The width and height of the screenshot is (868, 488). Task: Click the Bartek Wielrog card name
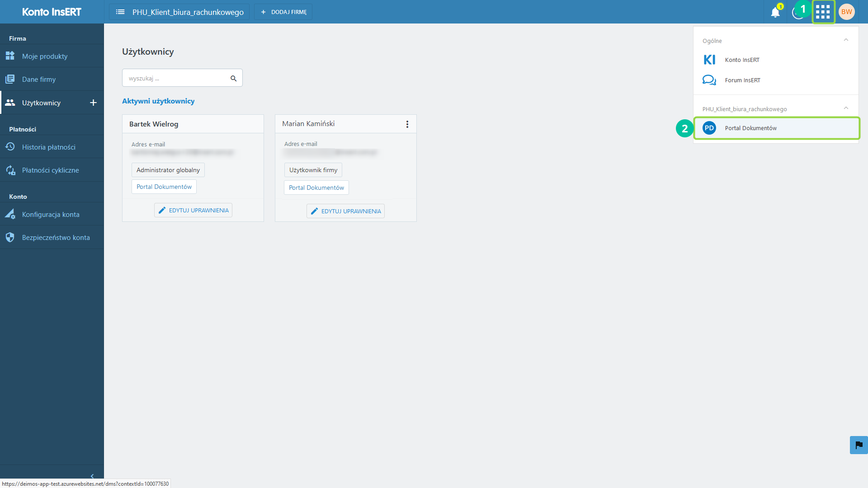tap(154, 124)
